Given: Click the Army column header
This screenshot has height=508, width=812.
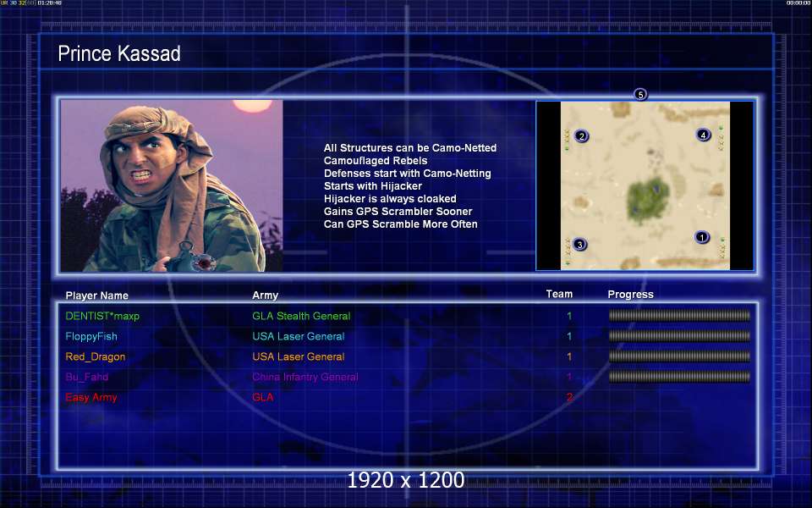Looking at the screenshot, I should [x=265, y=295].
